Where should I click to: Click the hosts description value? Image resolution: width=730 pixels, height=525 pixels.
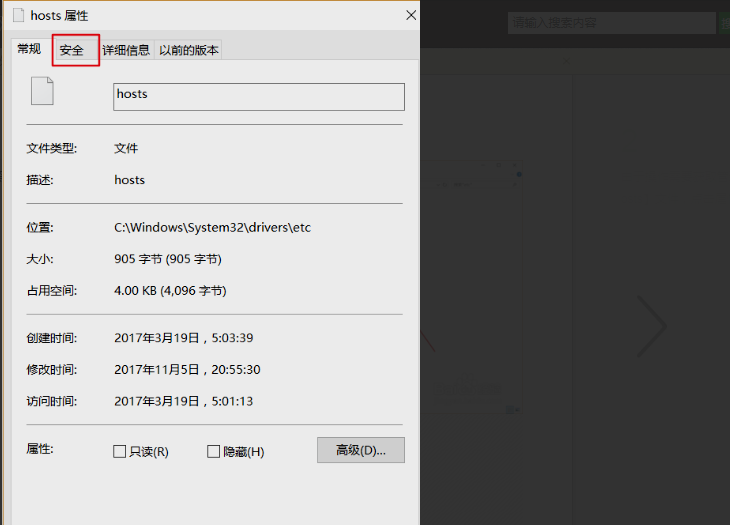[x=130, y=181]
